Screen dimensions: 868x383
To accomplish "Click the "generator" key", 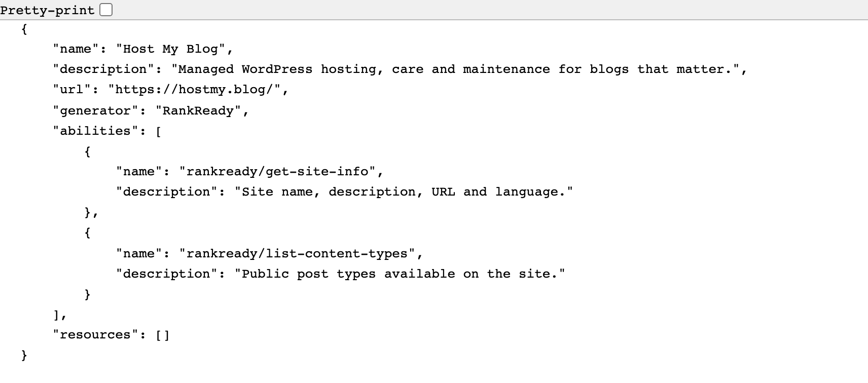I will click(x=95, y=111).
